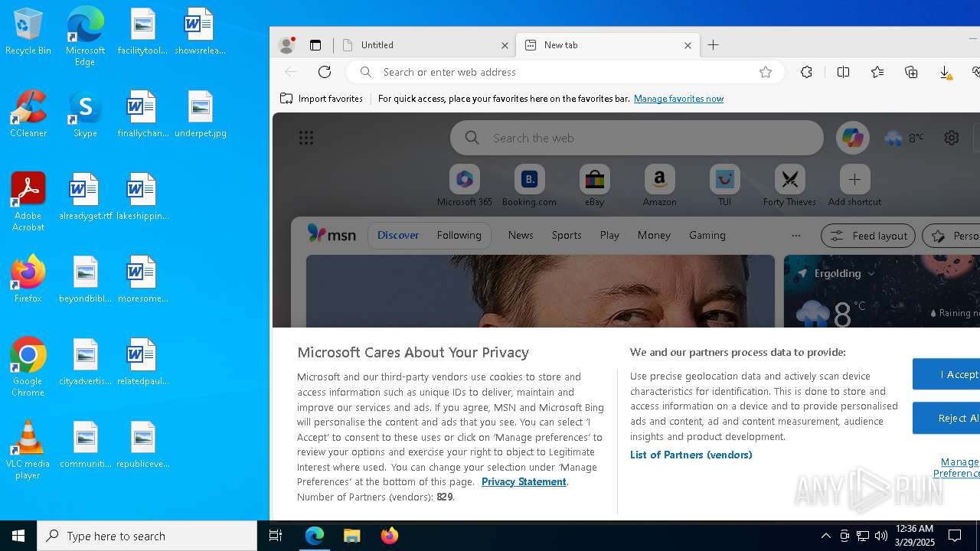Click the address bar input field
This screenshot has width=980, height=551.
click(x=565, y=72)
